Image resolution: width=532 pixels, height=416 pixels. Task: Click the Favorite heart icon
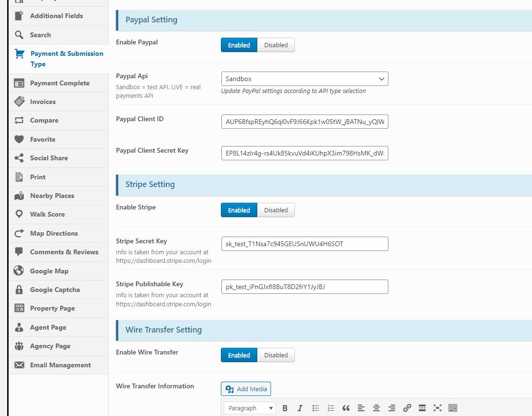[x=20, y=139]
